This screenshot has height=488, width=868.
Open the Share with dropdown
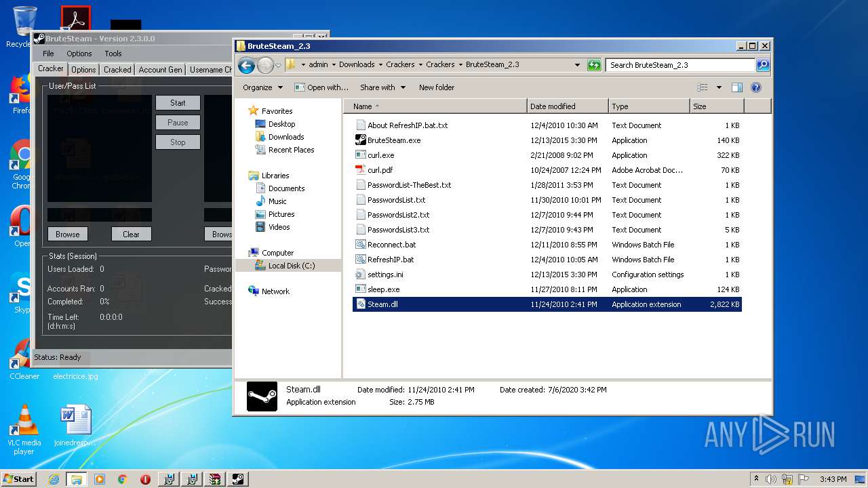[x=382, y=87]
